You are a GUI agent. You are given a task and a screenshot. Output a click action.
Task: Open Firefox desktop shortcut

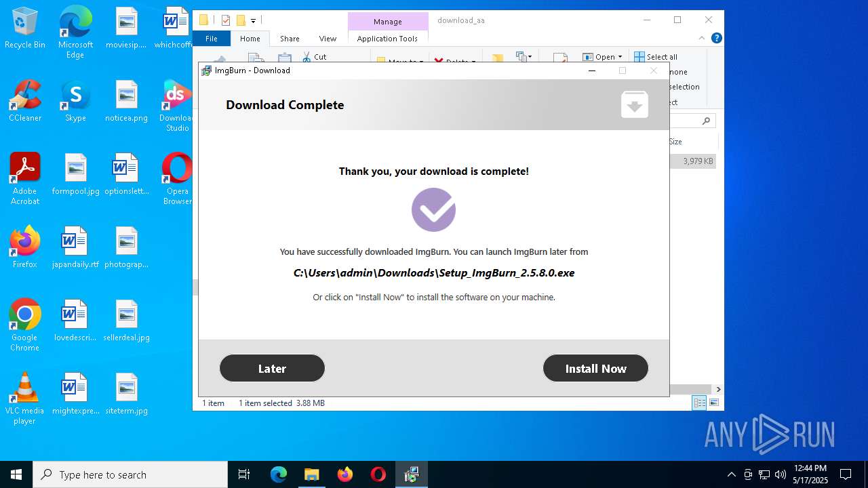click(25, 248)
